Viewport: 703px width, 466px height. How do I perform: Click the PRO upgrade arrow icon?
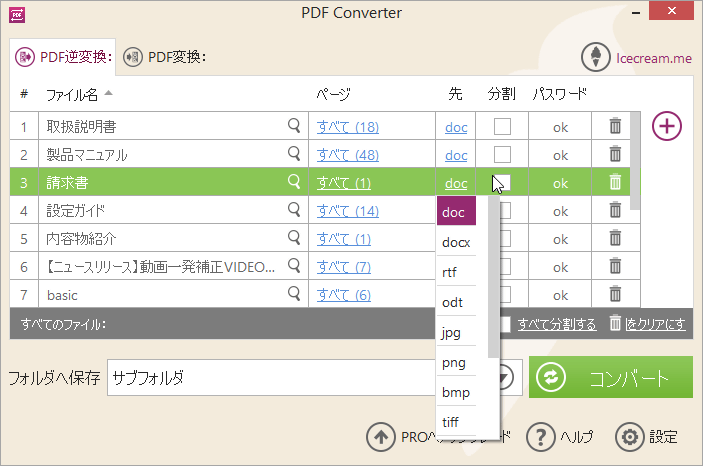(x=381, y=437)
